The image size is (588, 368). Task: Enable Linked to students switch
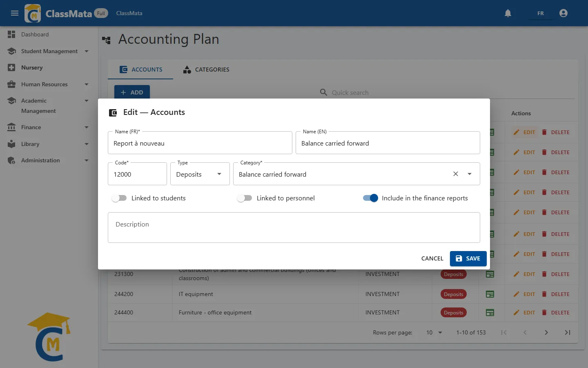(119, 198)
